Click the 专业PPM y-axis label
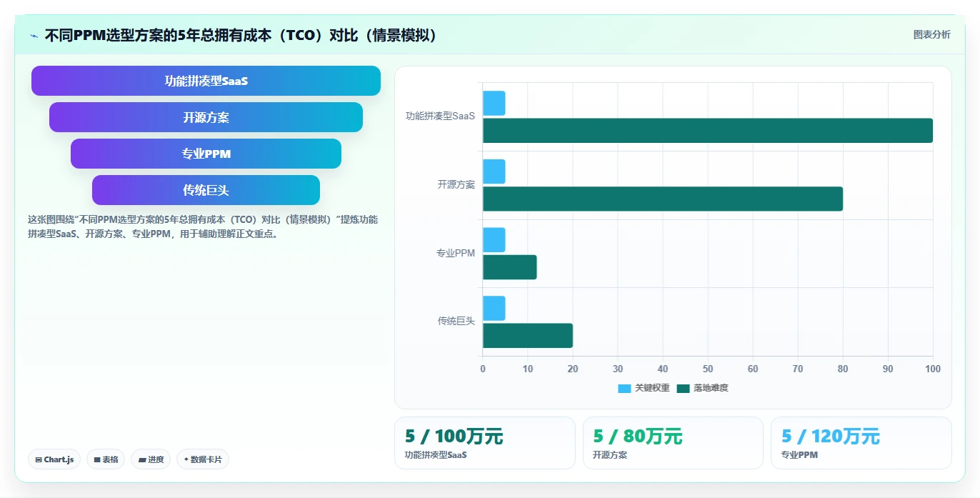Viewport: 980px width, 498px height. point(456,253)
